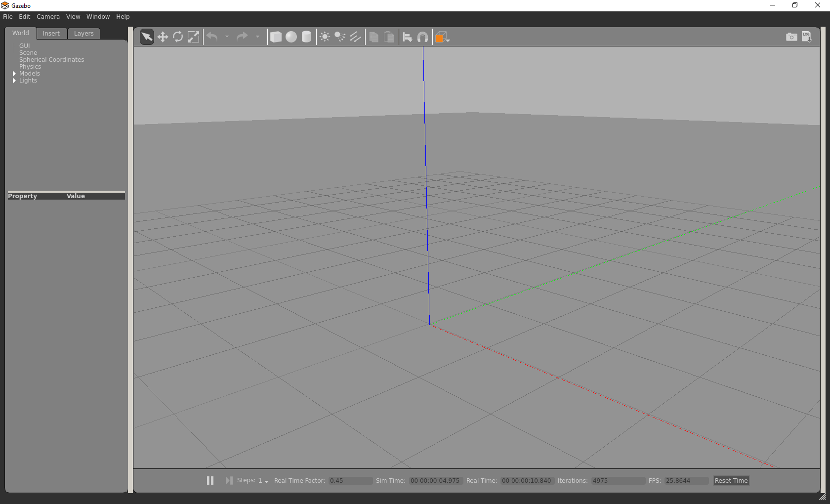Screen dimensions: 830x504
Task: Pause the simulation
Action: point(210,480)
